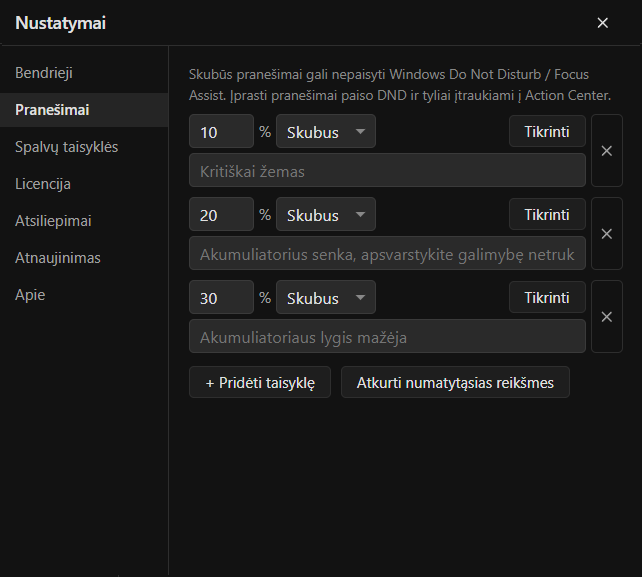Click Tikrinti for the 30% rule

click(547, 298)
